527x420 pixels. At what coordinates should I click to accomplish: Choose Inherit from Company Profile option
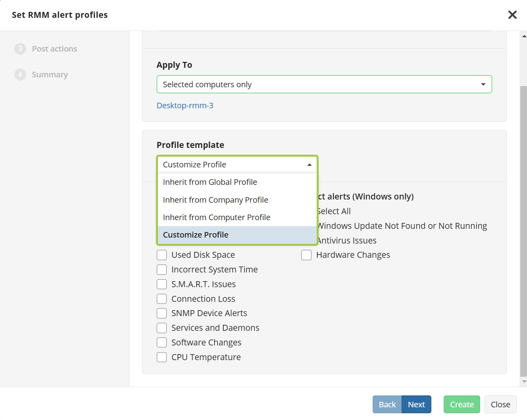pyautogui.click(x=215, y=200)
